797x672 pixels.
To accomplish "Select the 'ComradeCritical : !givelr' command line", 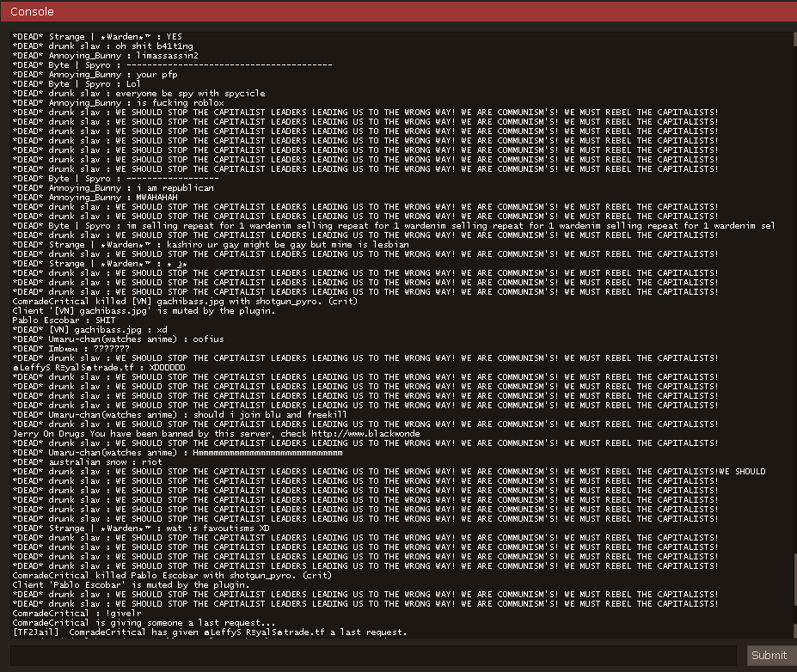I will [77, 614].
